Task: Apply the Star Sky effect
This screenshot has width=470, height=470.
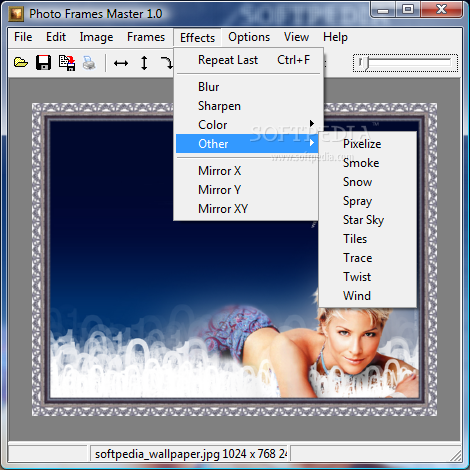Action: point(368,220)
